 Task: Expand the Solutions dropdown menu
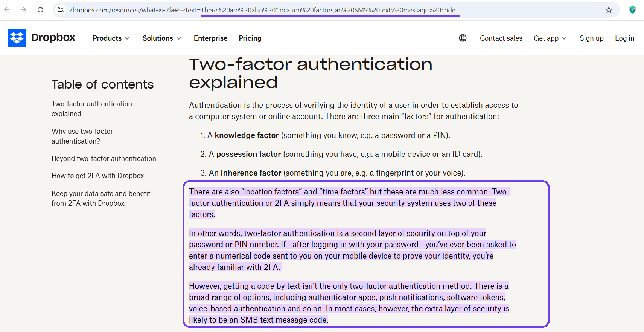[x=161, y=38]
